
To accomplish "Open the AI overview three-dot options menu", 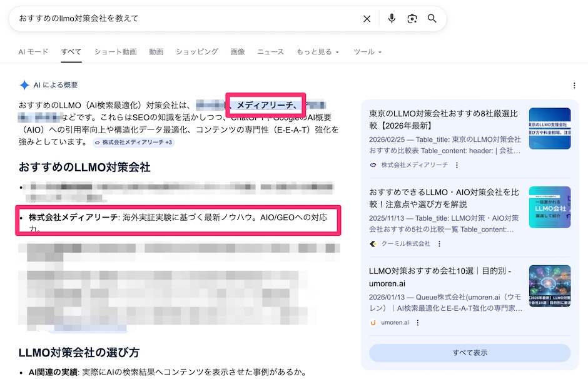I will 574,86.
